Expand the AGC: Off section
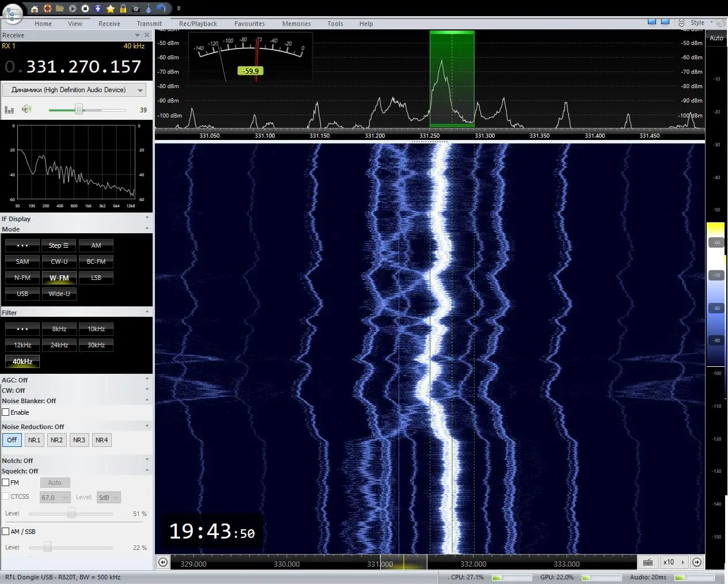728x584 pixels. (x=147, y=380)
